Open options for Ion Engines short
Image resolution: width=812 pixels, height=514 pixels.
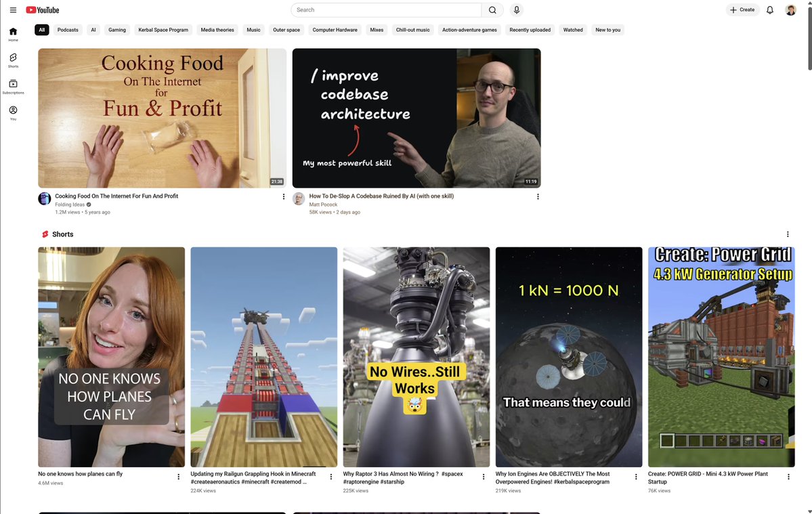636,477
